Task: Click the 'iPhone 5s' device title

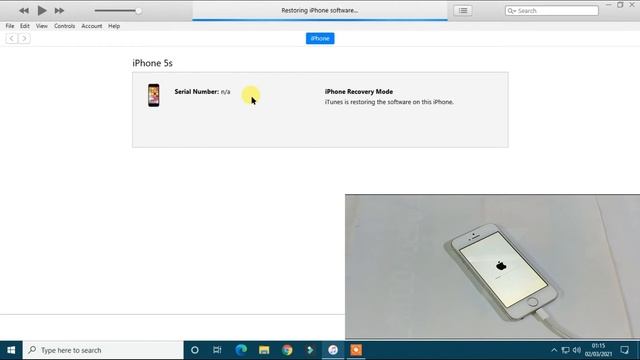Action: tap(152, 63)
